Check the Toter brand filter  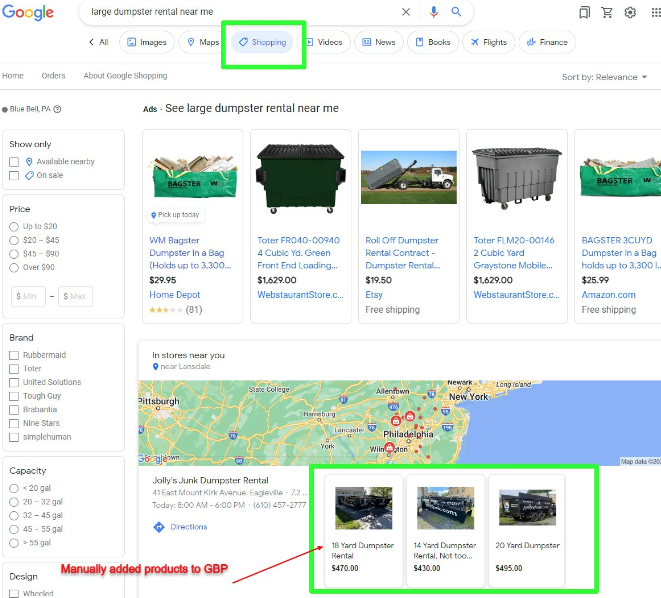14,369
